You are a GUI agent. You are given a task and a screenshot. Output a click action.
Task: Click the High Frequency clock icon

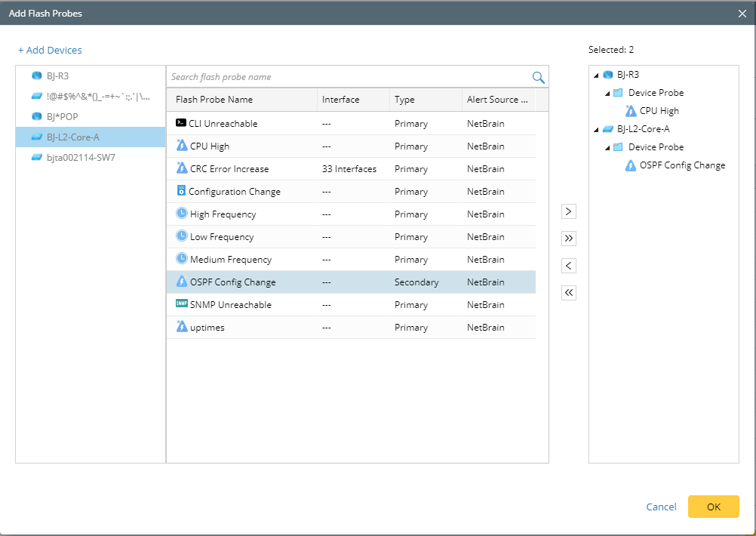(181, 213)
